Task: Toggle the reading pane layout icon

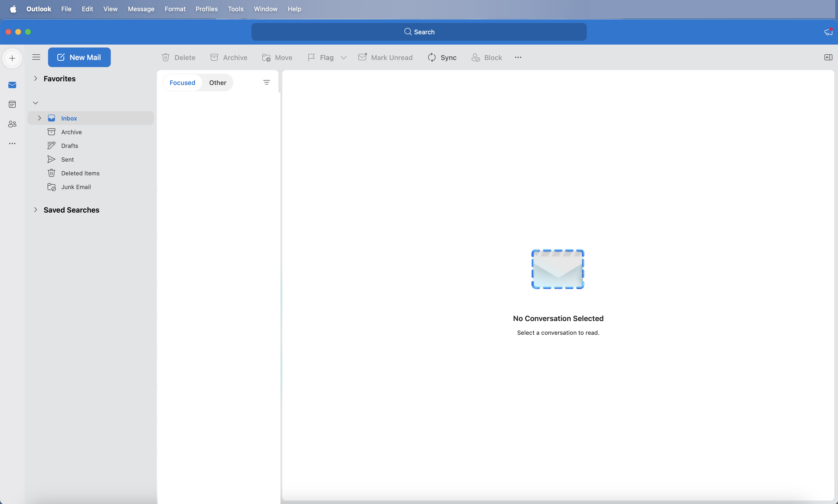Action: tap(828, 57)
